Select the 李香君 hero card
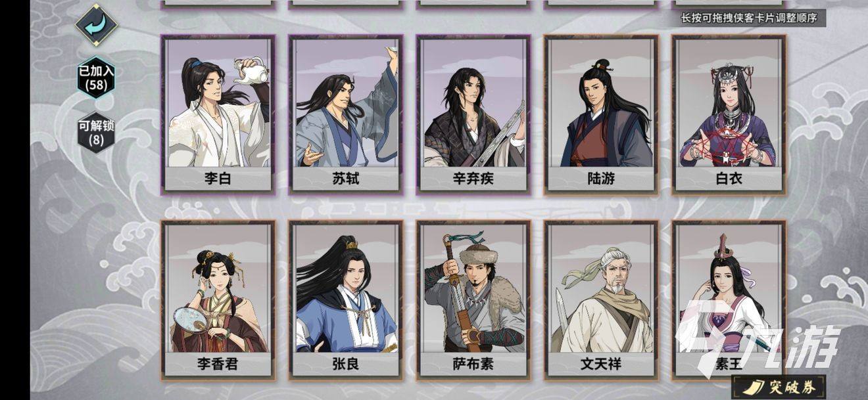Image resolution: width=868 pixels, height=400 pixels. coord(218,300)
